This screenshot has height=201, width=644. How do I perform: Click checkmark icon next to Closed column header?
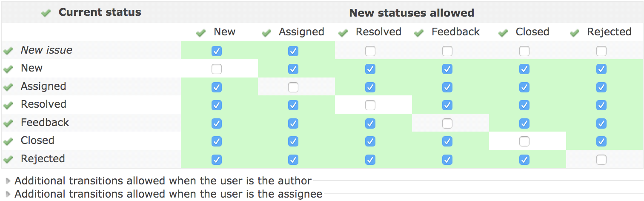coord(504,33)
